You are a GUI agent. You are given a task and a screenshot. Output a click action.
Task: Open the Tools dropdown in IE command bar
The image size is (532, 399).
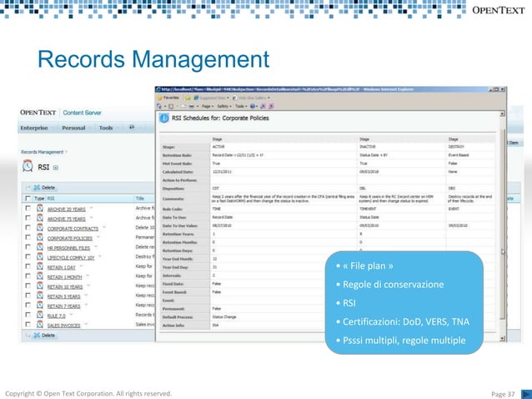[x=241, y=106]
